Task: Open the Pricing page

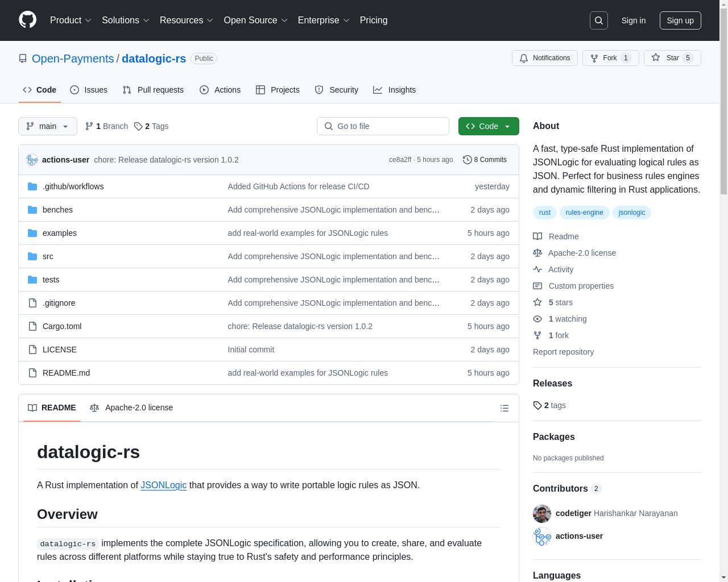Action: [x=374, y=20]
